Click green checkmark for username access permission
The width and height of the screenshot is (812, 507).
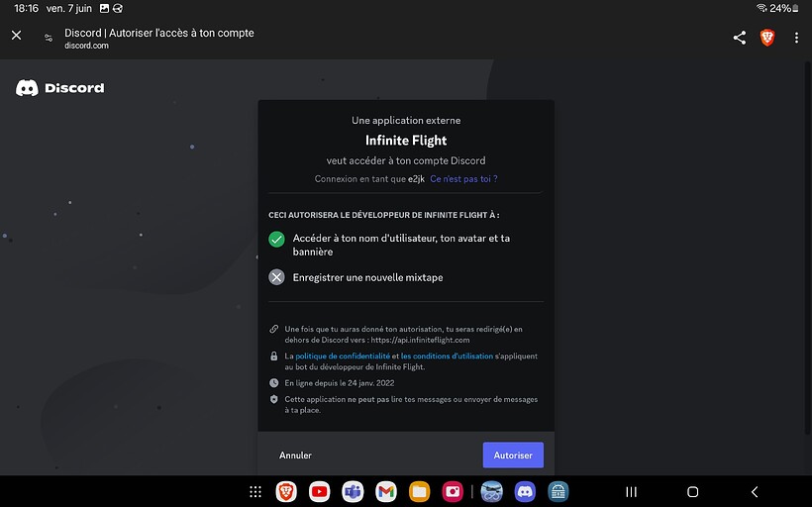click(276, 240)
